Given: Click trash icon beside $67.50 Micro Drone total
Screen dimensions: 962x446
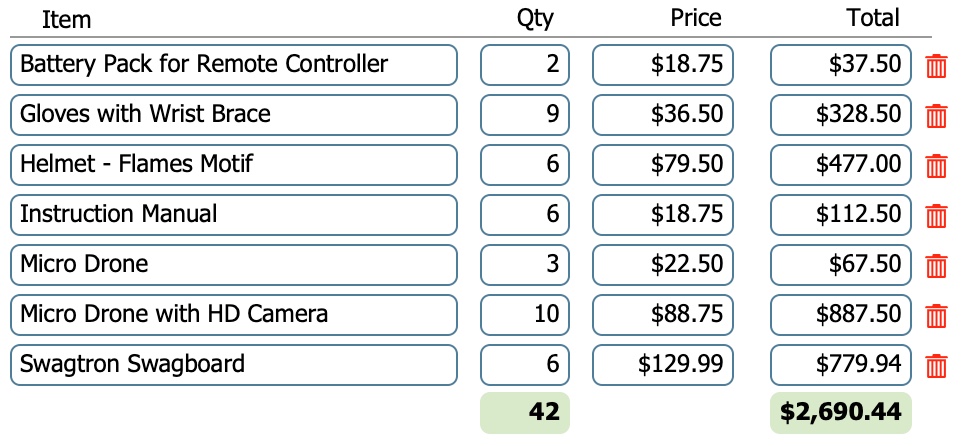Looking at the screenshot, I should click(936, 266).
